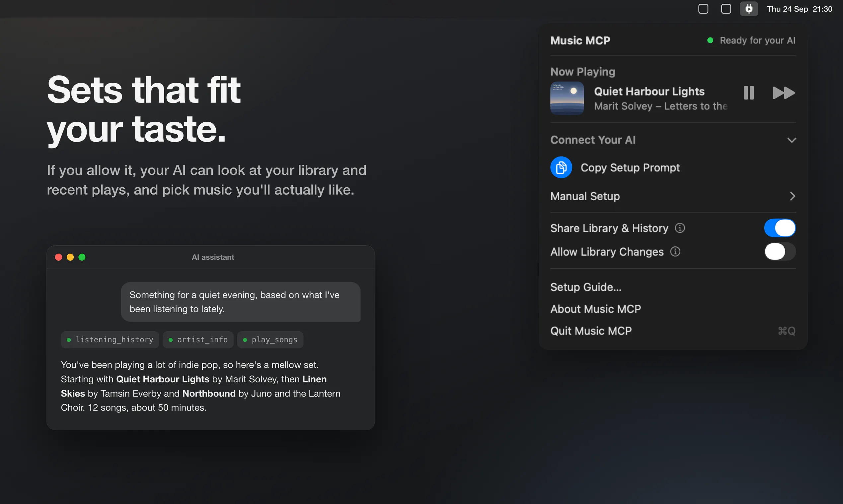Turn off Share Library & History switch
Screen dimensions: 843x504
pos(780,228)
